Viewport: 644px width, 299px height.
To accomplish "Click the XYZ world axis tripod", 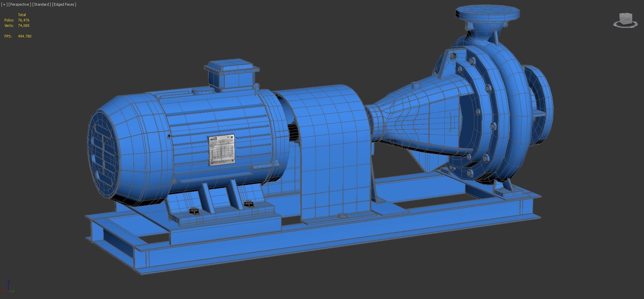I will tap(8, 287).
